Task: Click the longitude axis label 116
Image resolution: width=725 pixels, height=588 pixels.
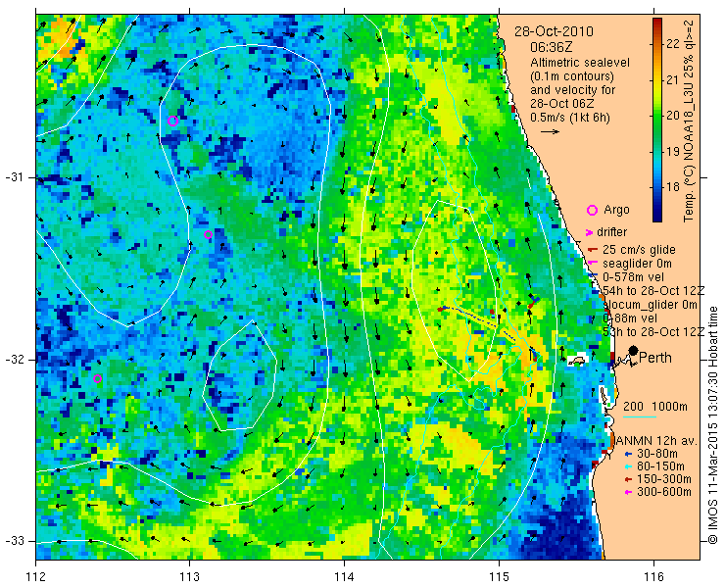Action: 653,577
